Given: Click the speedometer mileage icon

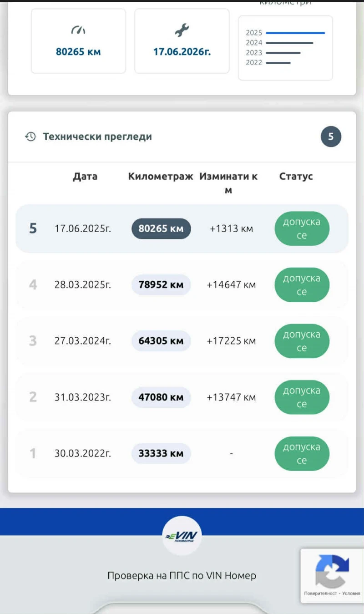Looking at the screenshot, I should tap(78, 30).
